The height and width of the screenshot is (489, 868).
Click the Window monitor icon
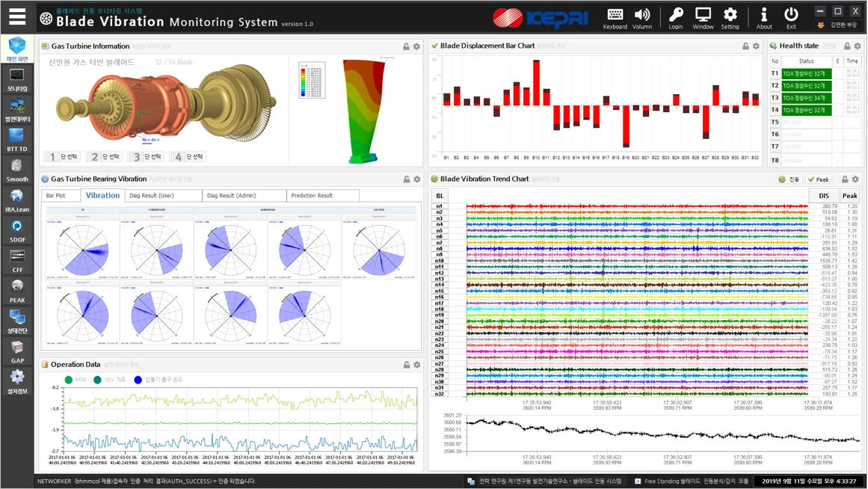(x=703, y=18)
